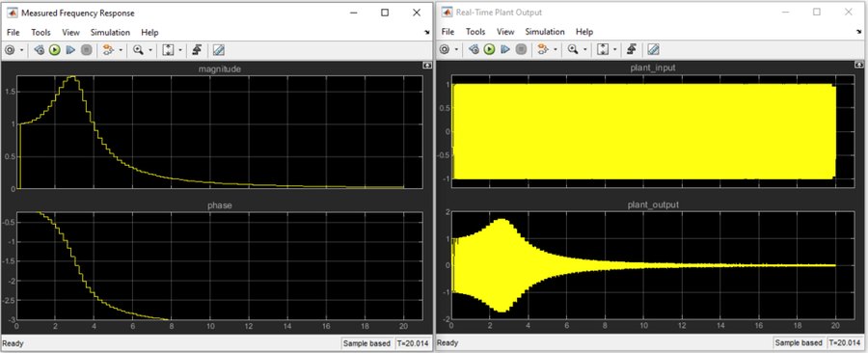Screen dimensions: 868x353
Task: Open Help menu in Measured Frequency Response window
Action: pos(149,32)
